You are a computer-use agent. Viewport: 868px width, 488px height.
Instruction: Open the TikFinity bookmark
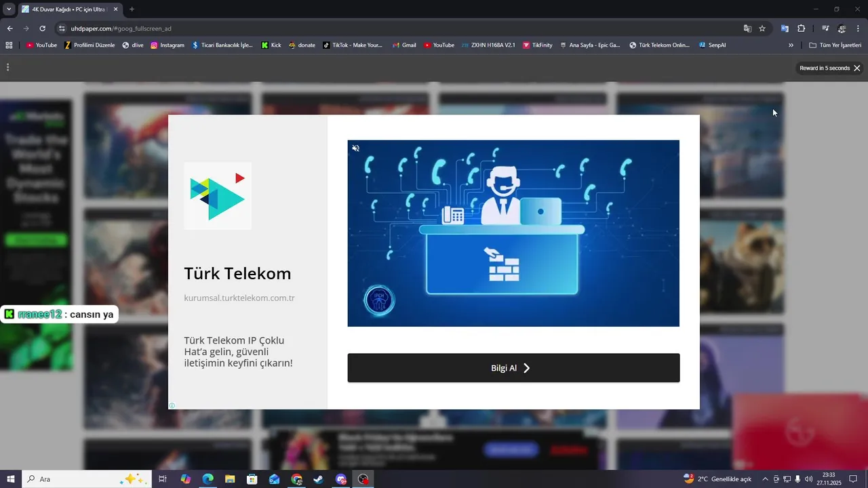(x=538, y=45)
